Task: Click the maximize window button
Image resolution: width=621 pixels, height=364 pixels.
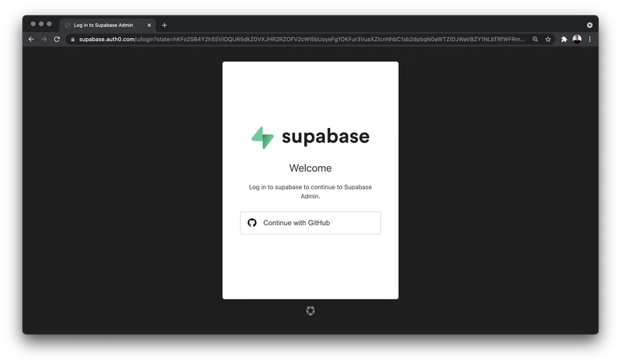Action: (49, 24)
